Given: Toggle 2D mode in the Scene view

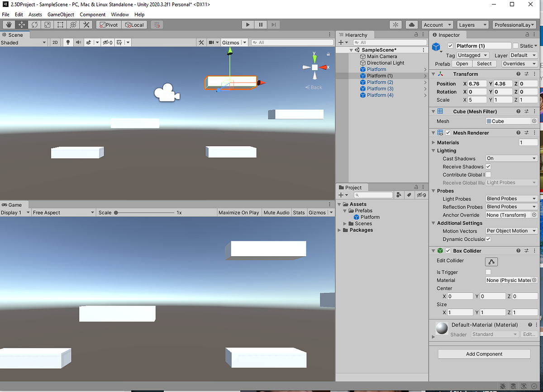Looking at the screenshot, I should tap(55, 42).
